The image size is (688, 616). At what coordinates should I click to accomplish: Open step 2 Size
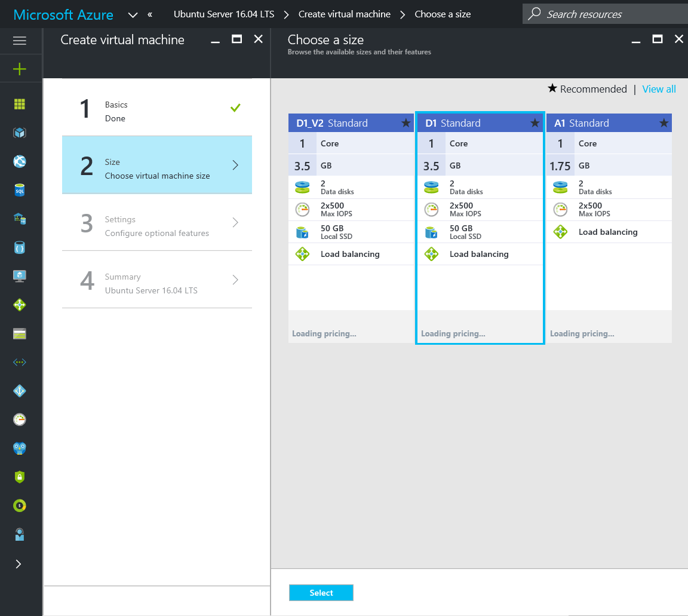(157, 165)
